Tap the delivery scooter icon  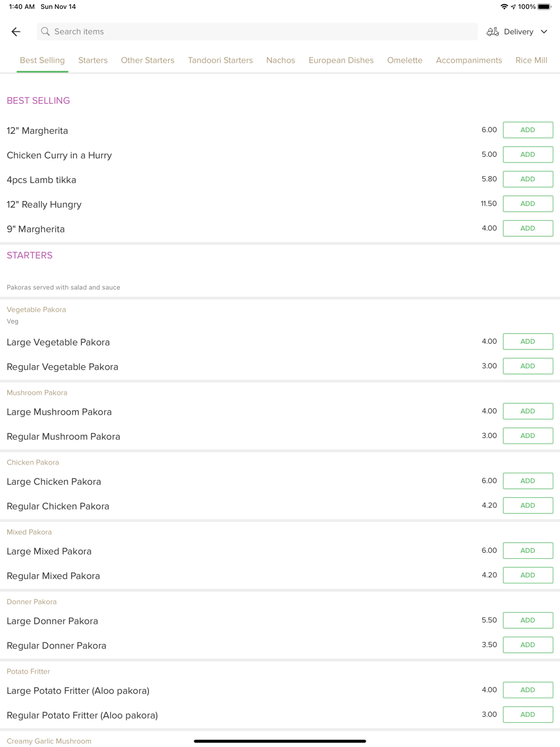pyautogui.click(x=493, y=32)
